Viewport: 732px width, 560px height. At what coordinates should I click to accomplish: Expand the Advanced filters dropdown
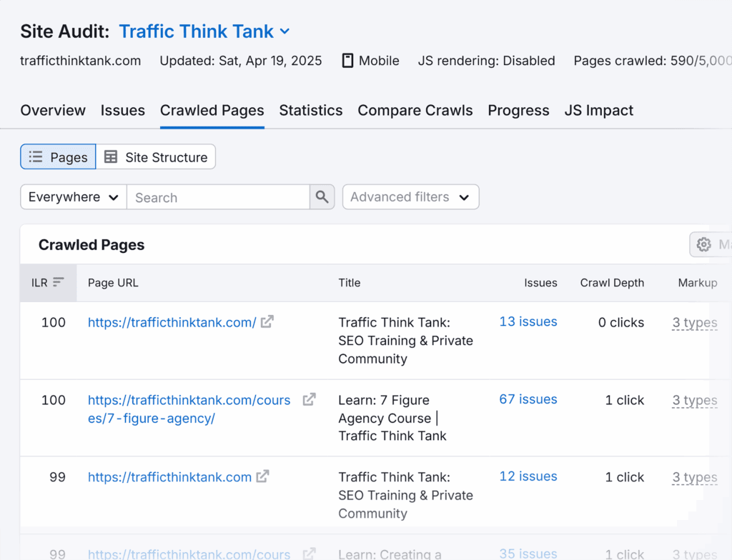click(410, 196)
